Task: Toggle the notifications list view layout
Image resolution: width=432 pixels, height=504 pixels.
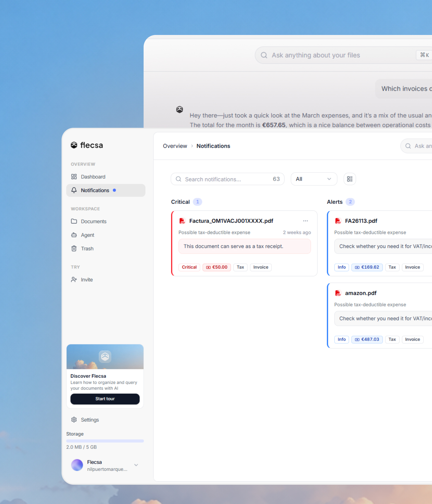Action: click(350, 179)
